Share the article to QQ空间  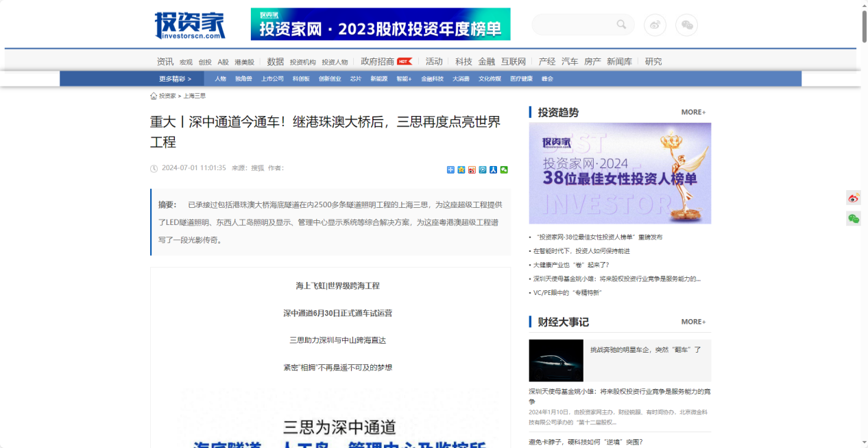[x=461, y=169]
